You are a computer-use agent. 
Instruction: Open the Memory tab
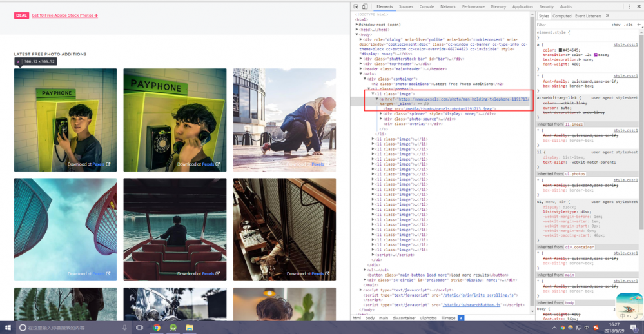pyautogui.click(x=498, y=6)
